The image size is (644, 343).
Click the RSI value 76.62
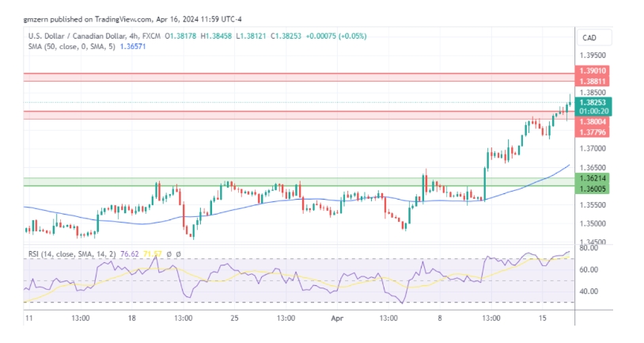pyautogui.click(x=130, y=254)
